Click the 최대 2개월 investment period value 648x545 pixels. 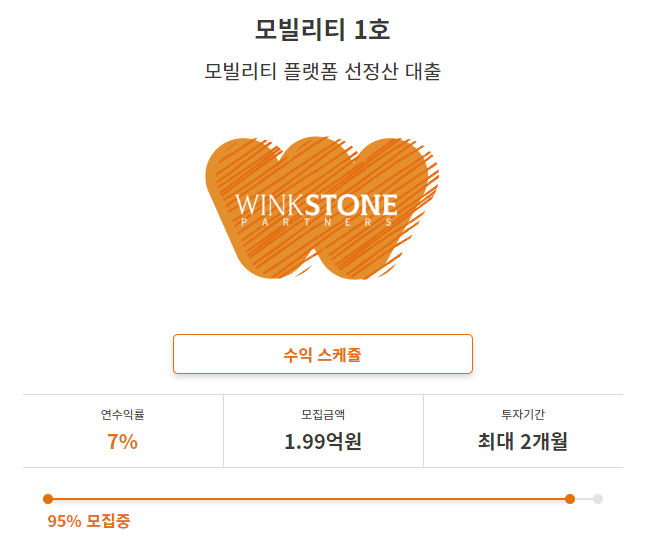click(523, 441)
